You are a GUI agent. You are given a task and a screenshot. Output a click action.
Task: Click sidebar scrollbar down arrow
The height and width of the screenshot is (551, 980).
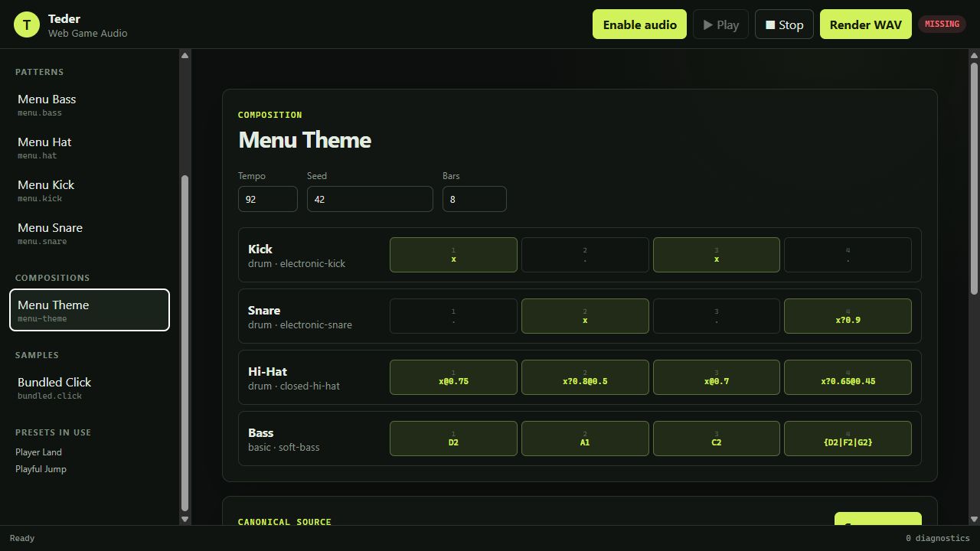pos(185,519)
